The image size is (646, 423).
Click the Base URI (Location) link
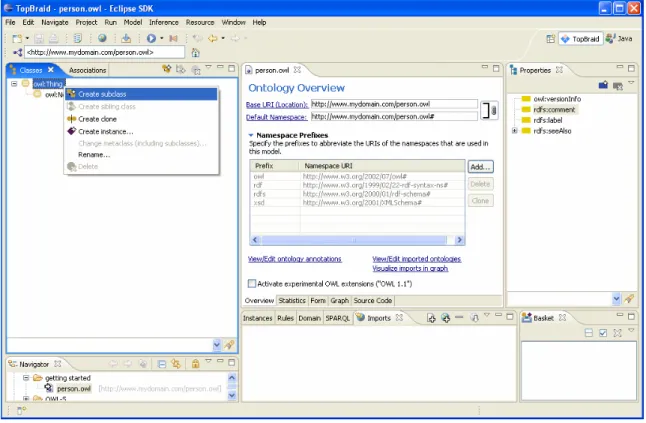tap(277, 105)
